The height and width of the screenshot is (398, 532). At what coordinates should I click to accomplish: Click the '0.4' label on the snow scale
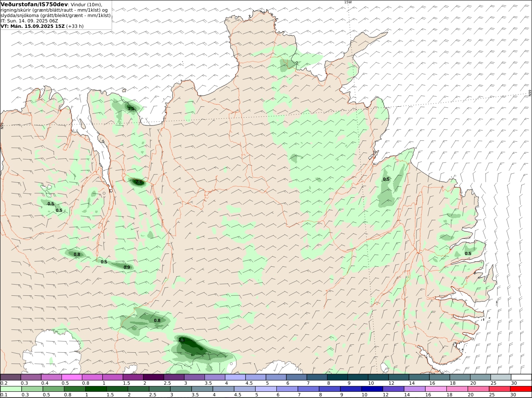pyautogui.click(x=45, y=383)
